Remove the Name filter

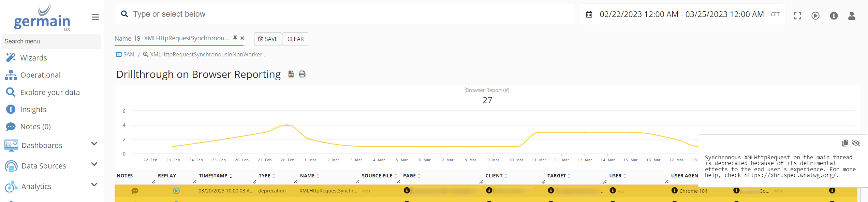pyautogui.click(x=242, y=38)
